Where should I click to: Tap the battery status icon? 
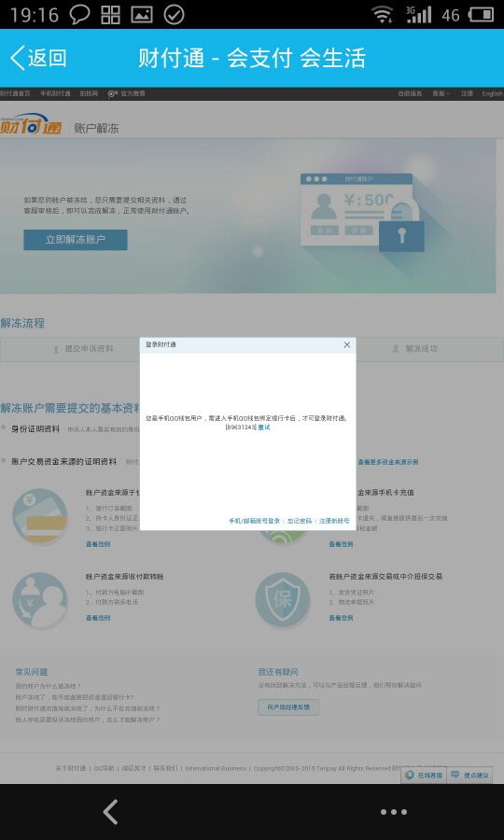481,14
